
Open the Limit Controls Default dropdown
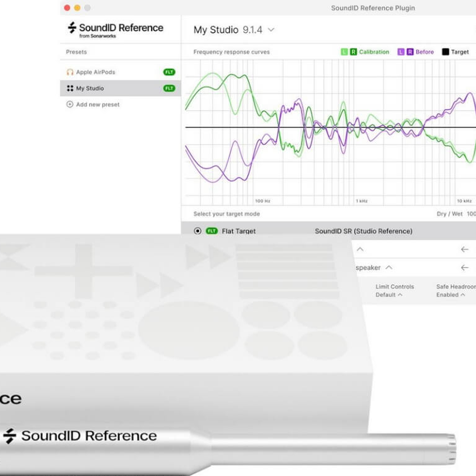pos(389,294)
